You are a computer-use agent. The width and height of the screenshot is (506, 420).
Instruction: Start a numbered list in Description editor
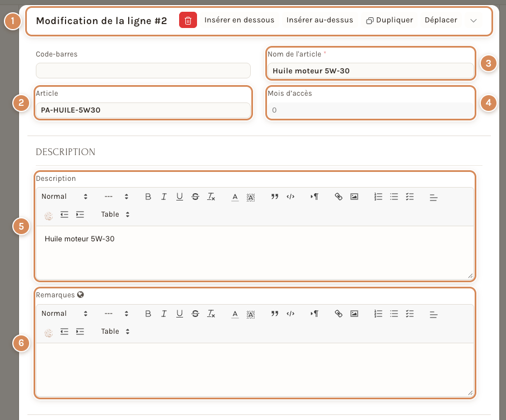click(378, 197)
